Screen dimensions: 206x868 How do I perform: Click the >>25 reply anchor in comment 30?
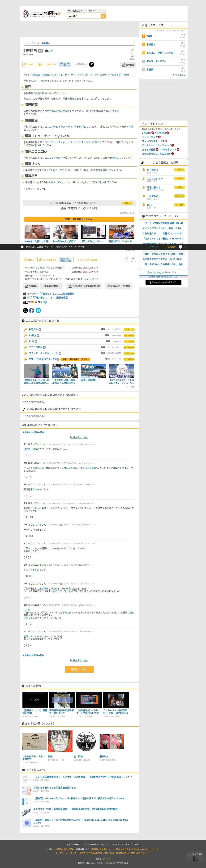click(27, 610)
